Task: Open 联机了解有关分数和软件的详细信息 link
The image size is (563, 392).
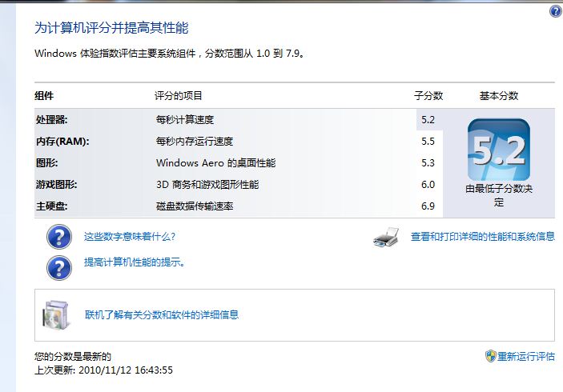Action: [x=162, y=315]
